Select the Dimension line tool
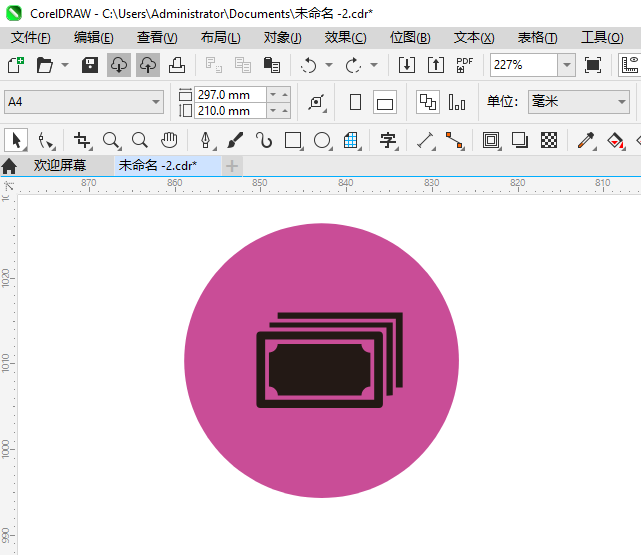 click(x=426, y=141)
